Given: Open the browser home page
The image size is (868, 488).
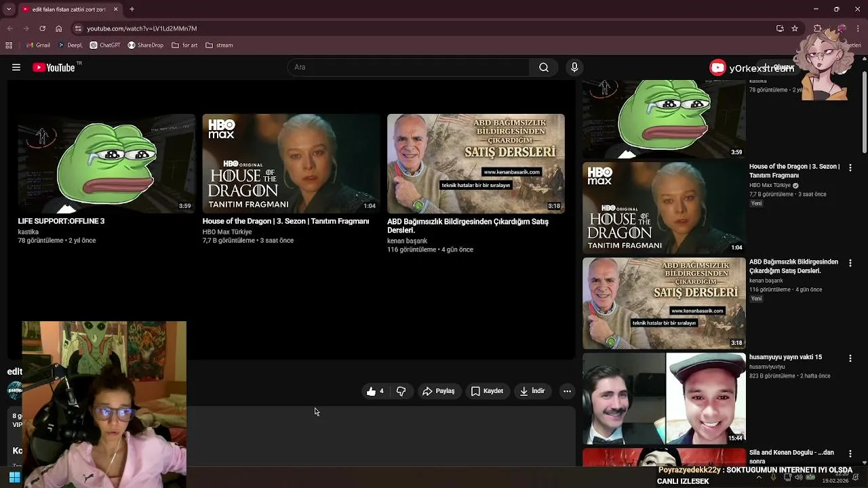Looking at the screenshot, I should pos(58,28).
